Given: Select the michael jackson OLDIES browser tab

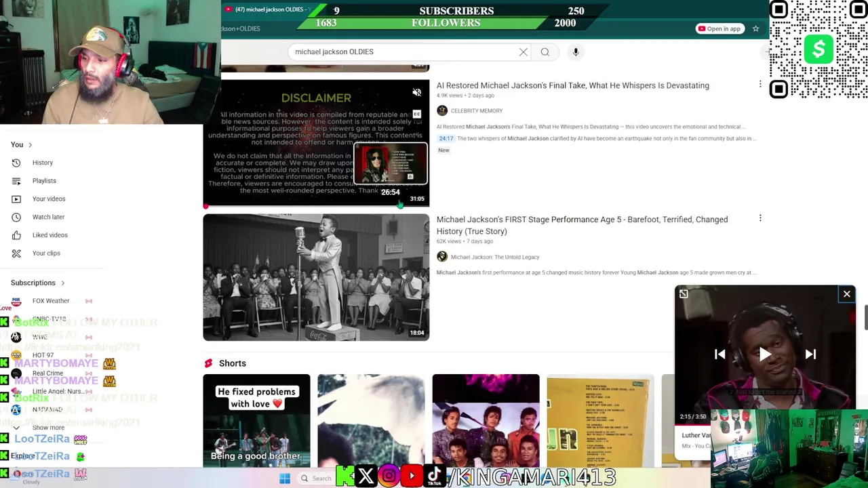Looking at the screenshot, I should click(268, 9).
